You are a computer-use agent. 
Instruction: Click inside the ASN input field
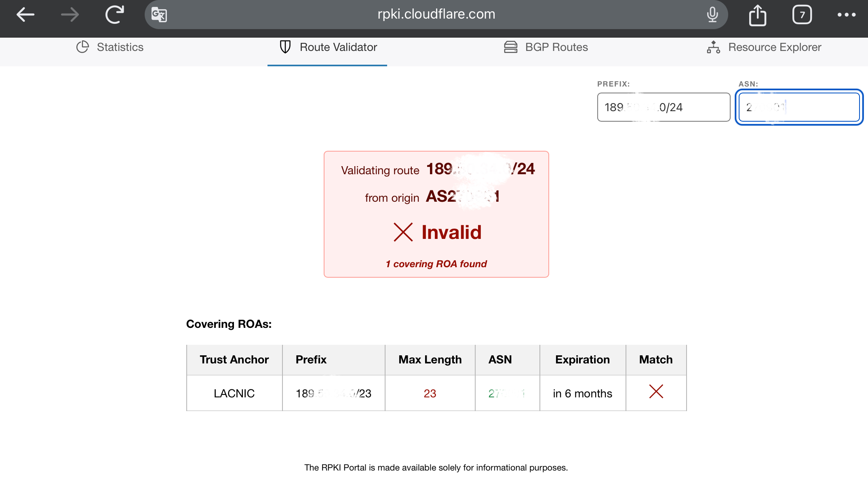(799, 107)
